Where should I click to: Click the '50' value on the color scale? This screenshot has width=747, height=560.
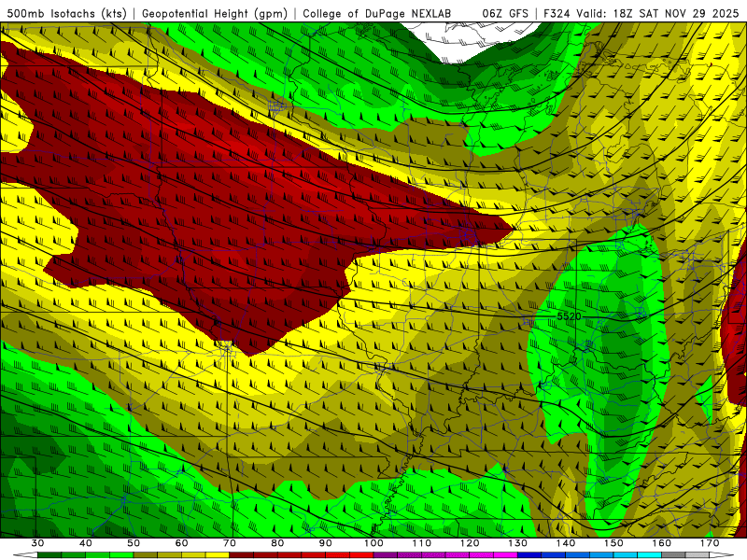point(134,543)
